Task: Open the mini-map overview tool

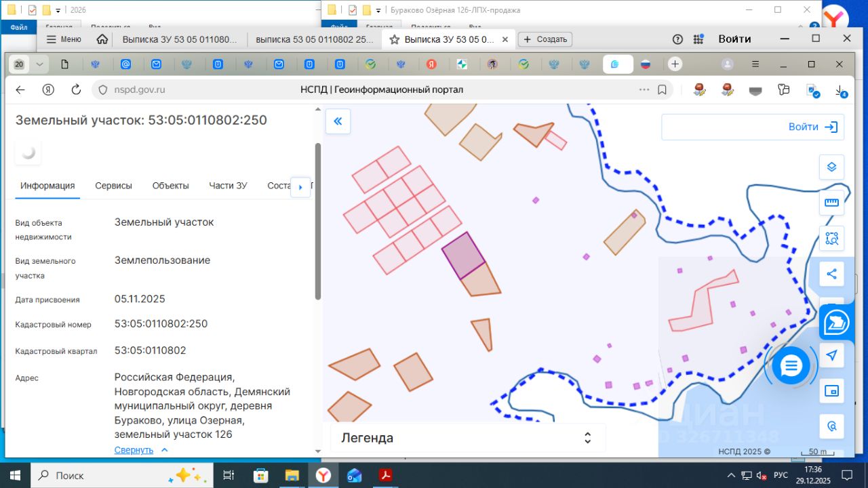Action: (831, 391)
